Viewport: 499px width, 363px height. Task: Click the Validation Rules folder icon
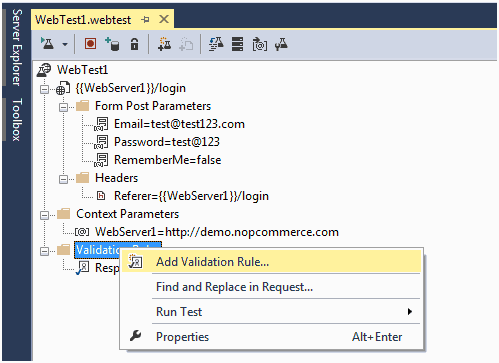point(63,250)
